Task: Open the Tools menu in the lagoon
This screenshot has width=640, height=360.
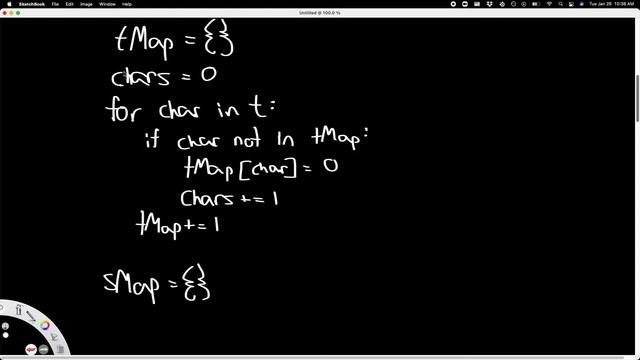Action: pyautogui.click(x=18, y=311)
